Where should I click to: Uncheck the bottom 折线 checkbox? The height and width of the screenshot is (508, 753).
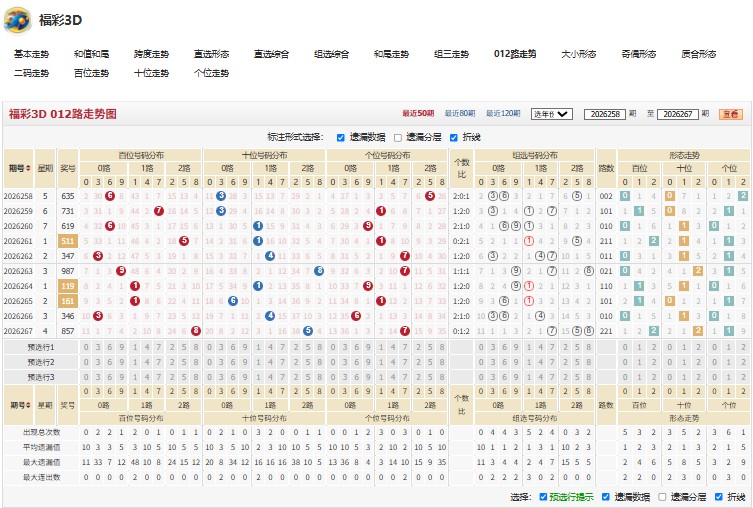point(719,497)
